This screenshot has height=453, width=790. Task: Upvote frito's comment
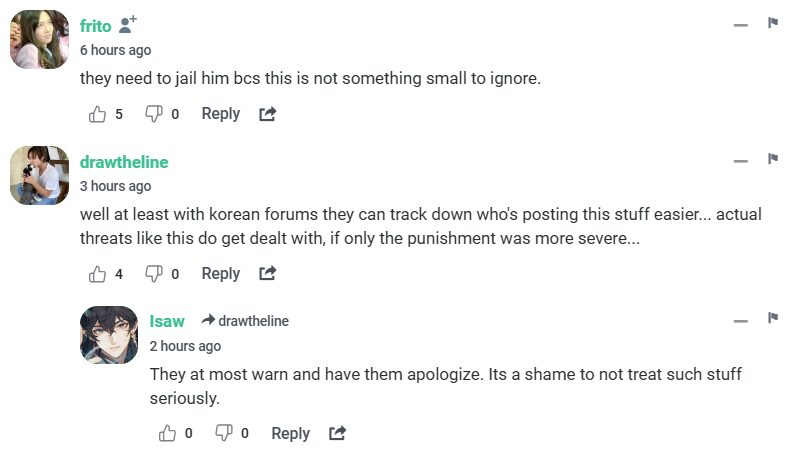[x=98, y=114]
